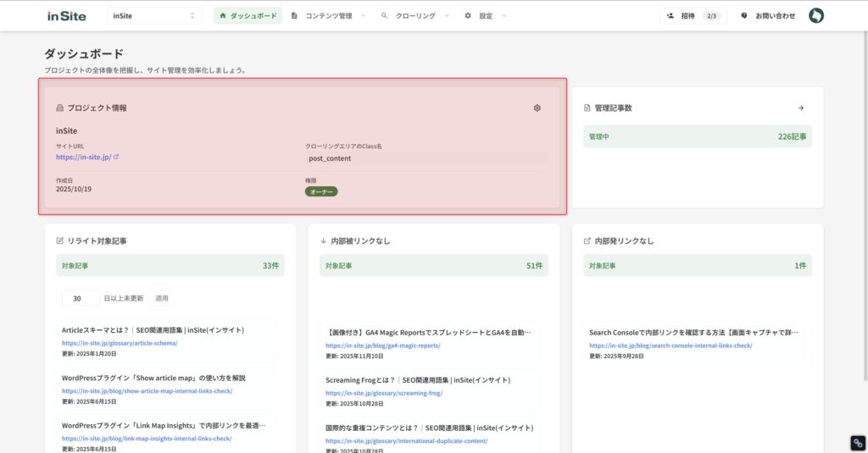Open the コンテンツ管理 menu

click(329, 15)
